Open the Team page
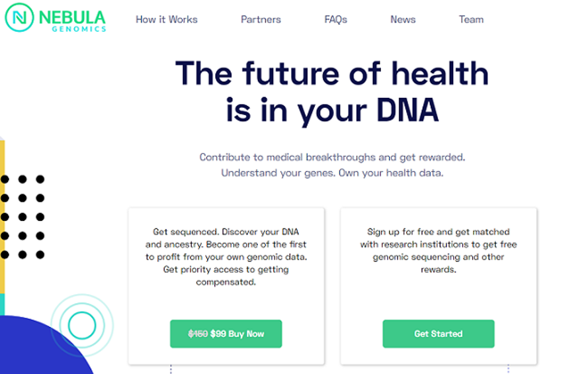This screenshot has width=588, height=374. pyautogui.click(x=471, y=19)
